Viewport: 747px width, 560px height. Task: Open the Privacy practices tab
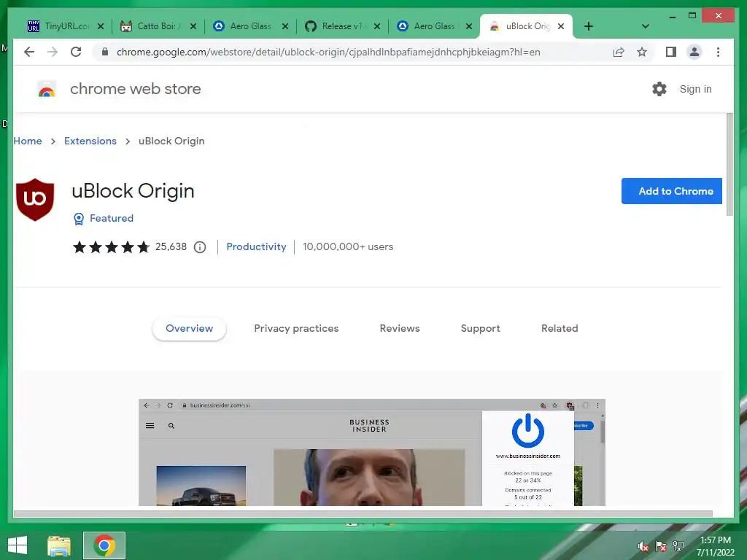click(296, 329)
